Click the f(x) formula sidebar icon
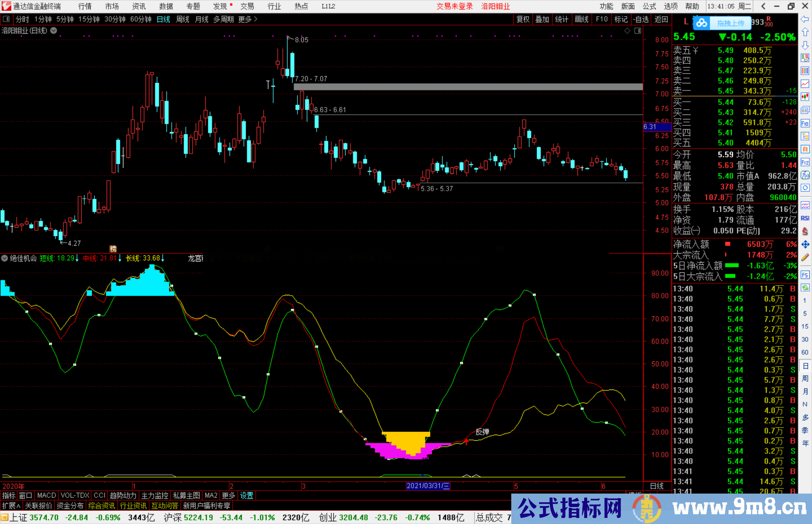 point(805,175)
